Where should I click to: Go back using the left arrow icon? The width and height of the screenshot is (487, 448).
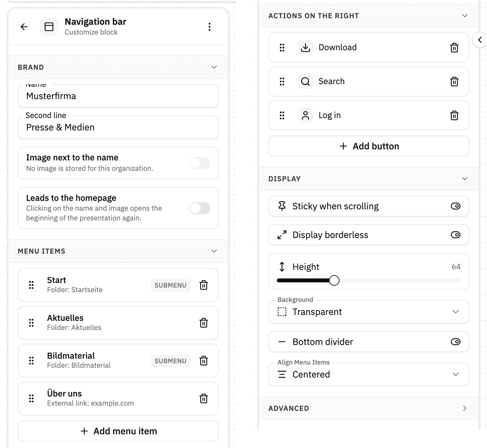tap(24, 27)
